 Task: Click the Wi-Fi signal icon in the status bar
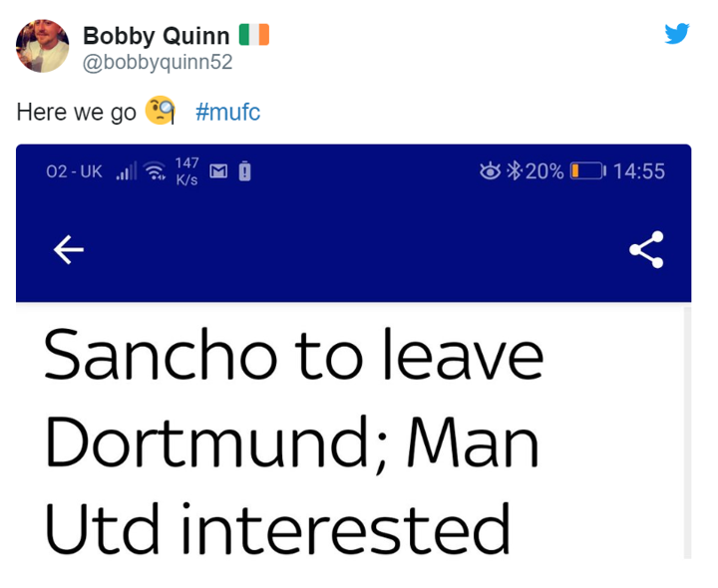click(156, 171)
